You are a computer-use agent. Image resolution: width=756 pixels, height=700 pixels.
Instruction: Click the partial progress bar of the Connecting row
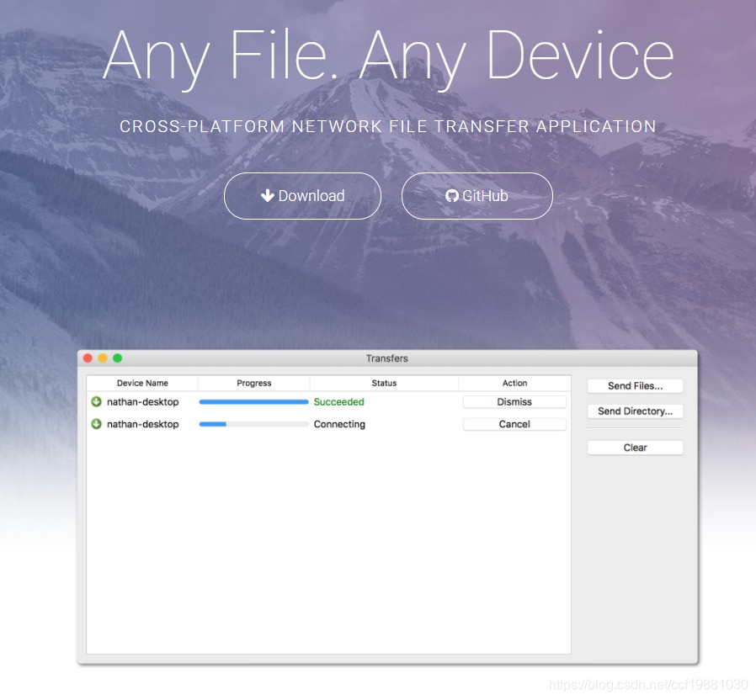(x=253, y=424)
